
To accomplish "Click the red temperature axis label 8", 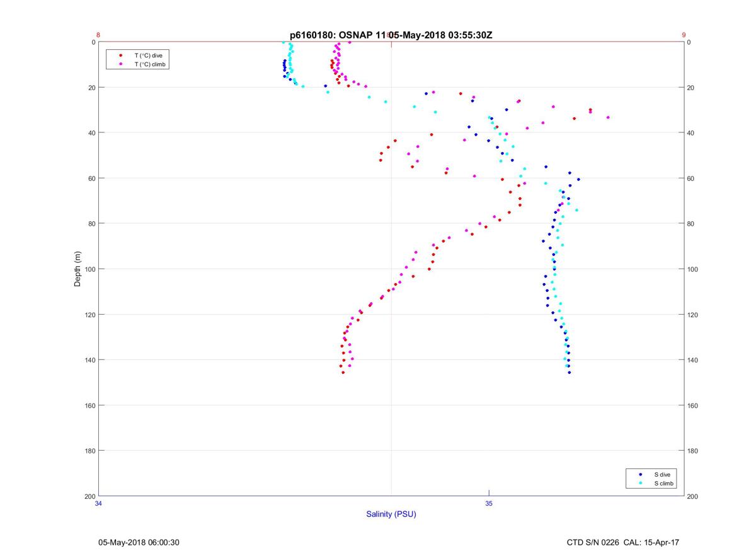I will [x=98, y=35].
